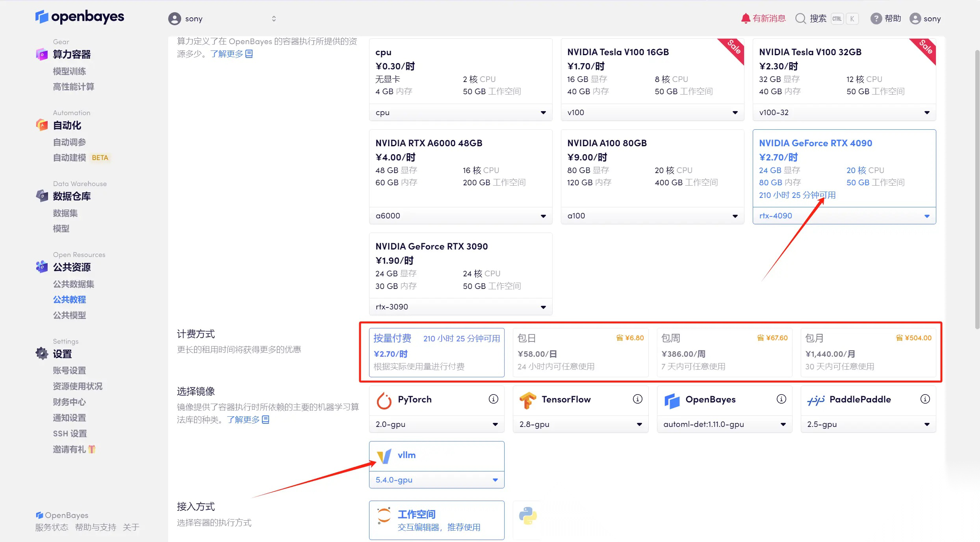980x542 pixels.
Task: Click the vertical page scrollbar
Action: tap(977, 189)
